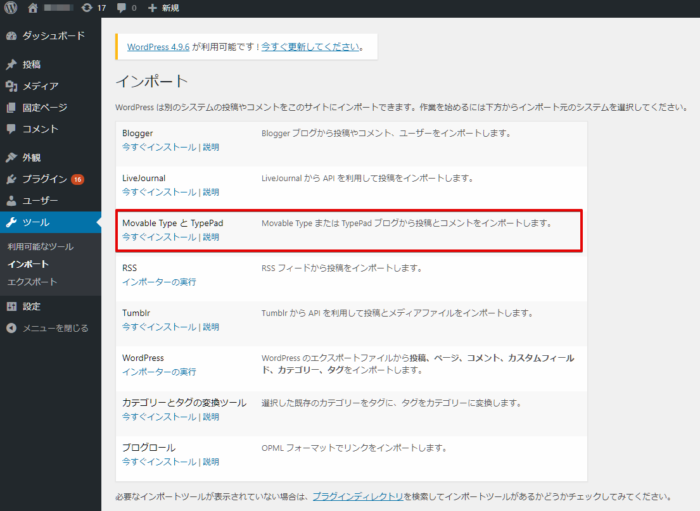Install カテゴリーとタグの変換ツール now
700x511 pixels.
coord(159,417)
